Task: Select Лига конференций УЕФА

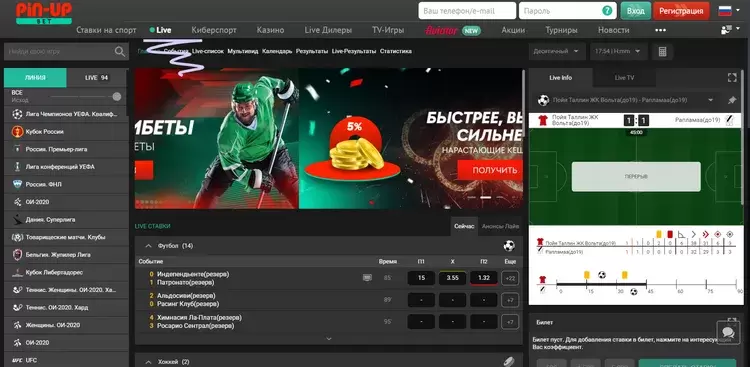Action: tap(66, 167)
